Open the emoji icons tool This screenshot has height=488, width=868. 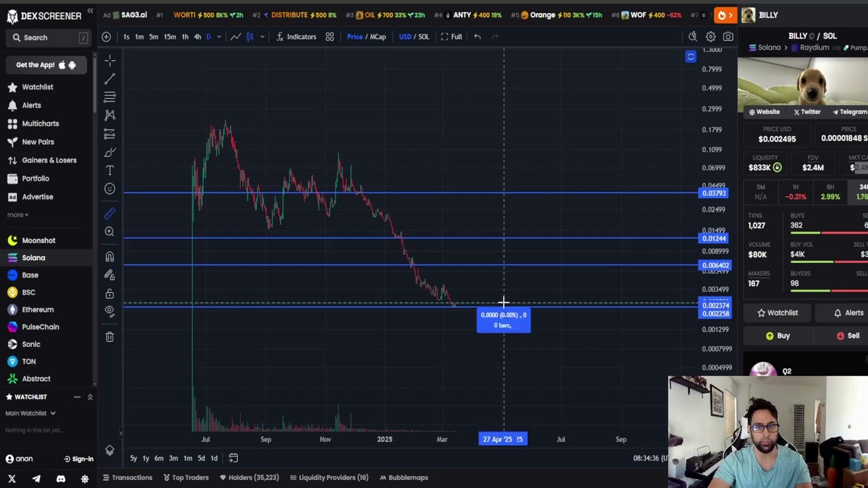(x=110, y=189)
